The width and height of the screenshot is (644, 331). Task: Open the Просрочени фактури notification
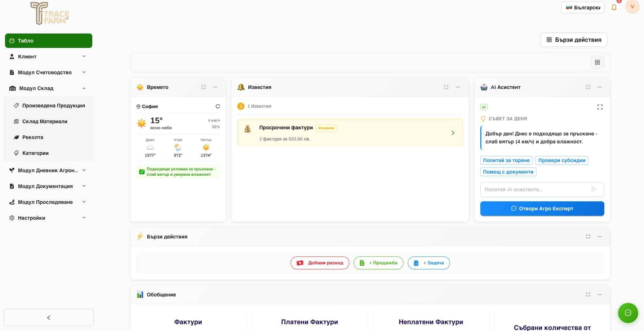click(x=350, y=133)
